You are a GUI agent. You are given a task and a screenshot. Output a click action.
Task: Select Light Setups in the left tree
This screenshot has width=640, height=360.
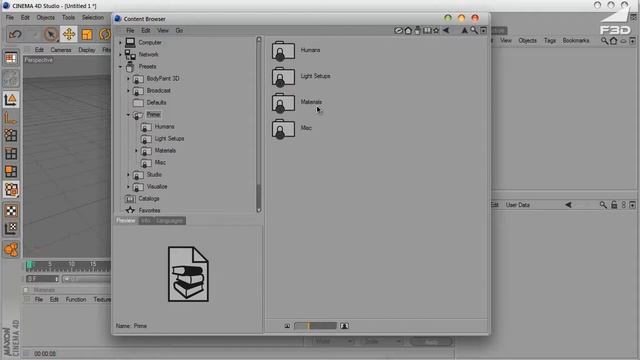click(169, 139)
